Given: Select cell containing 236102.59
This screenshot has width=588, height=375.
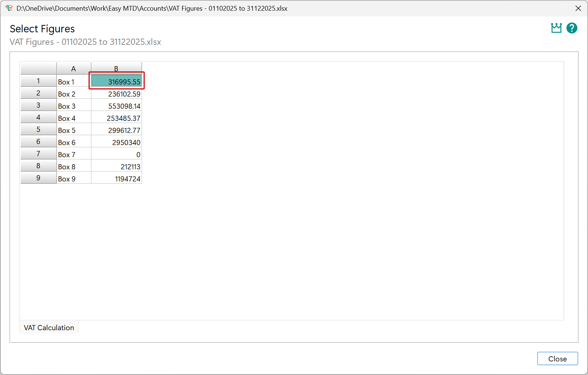Looking at the screenshot, I should (x=117, y=94).
